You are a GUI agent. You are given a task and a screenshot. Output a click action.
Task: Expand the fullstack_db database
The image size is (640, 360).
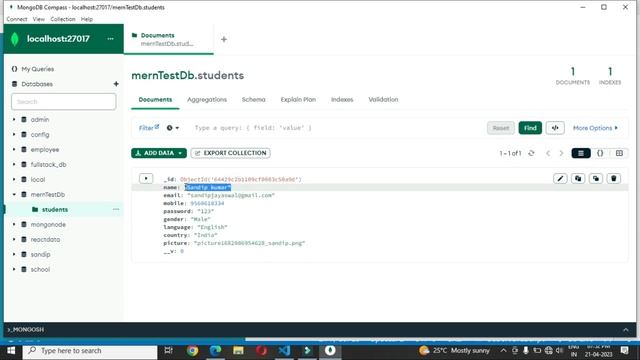click(x=14, y=164)
